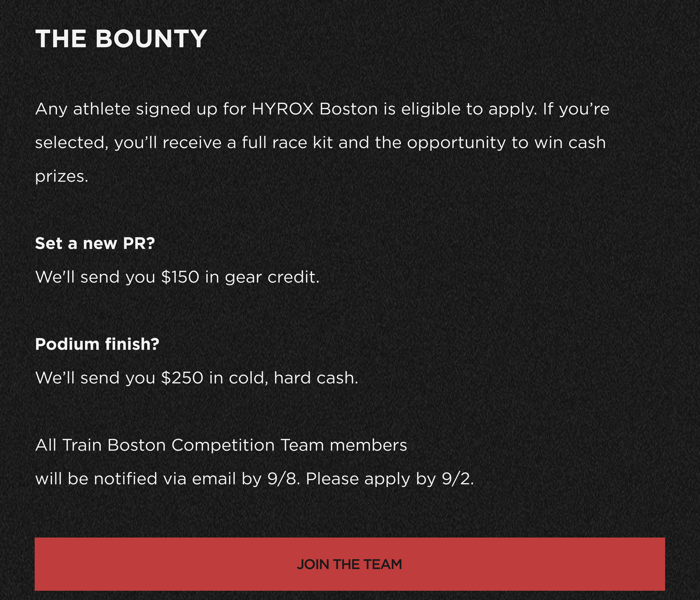Click the THE BOUNTY heading
Screen dimensions: 700x600
pos(121,39)
